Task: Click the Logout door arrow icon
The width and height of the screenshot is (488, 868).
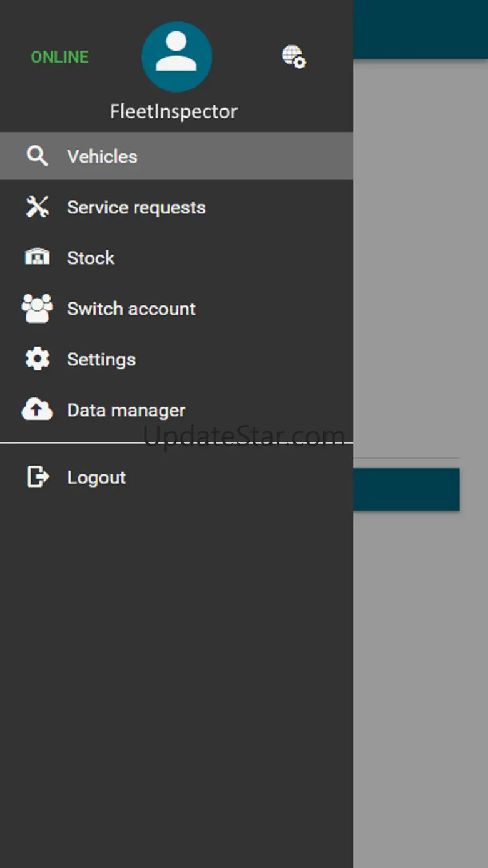Action: pos(38,477)
